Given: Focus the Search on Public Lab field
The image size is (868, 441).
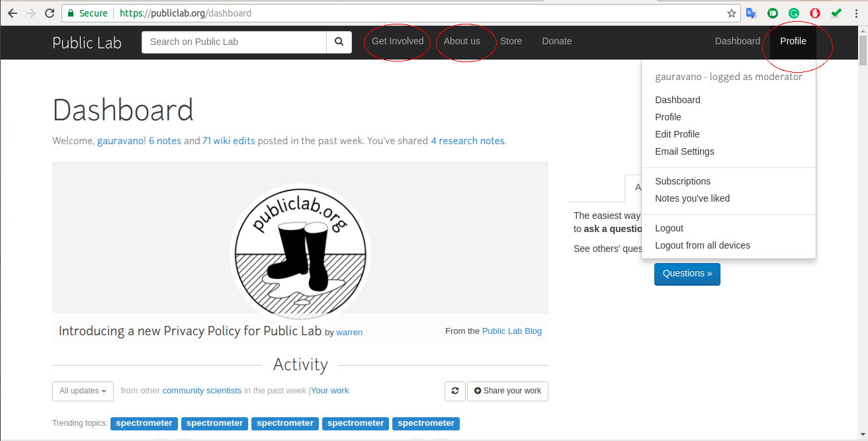Looking at the screenshot, I should coord(234,42).
